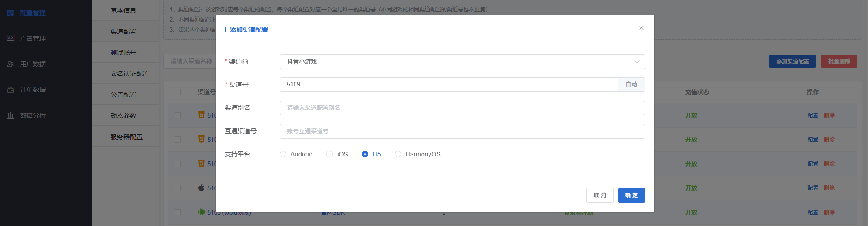
Task: Click 配置 link in the fourth row
Action: (813, 188)
